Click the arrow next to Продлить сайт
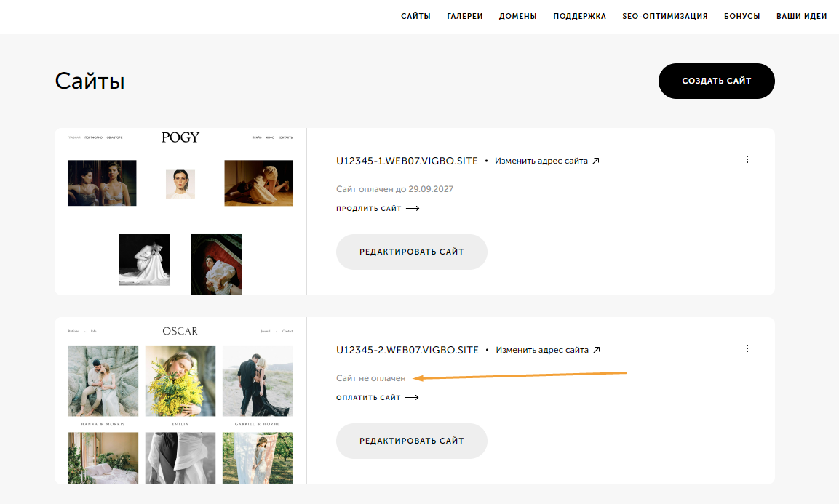The height and width of the screenshot is (504, 839). pos(413,209)
